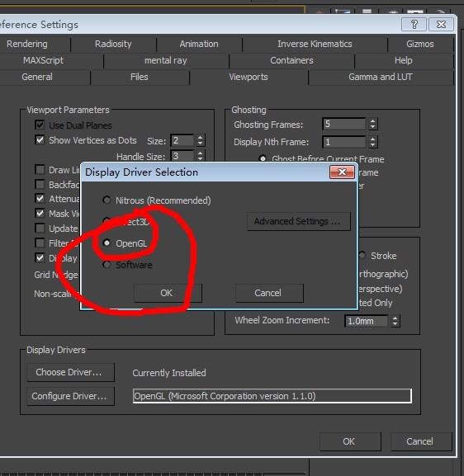This screenshot has width=464, height=476.
Task: Select the Viewports tab
Action: [x=249, y=77]
